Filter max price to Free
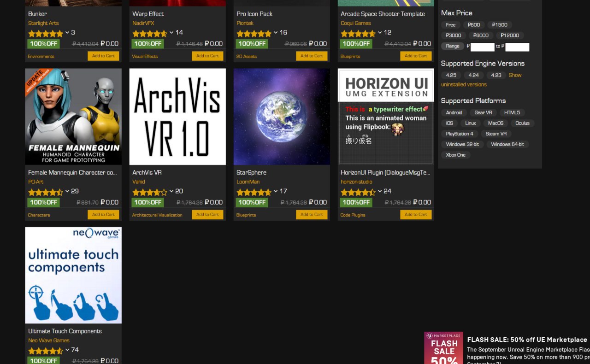The width and height of the screenshot is (590, 364). pos(451,25)
